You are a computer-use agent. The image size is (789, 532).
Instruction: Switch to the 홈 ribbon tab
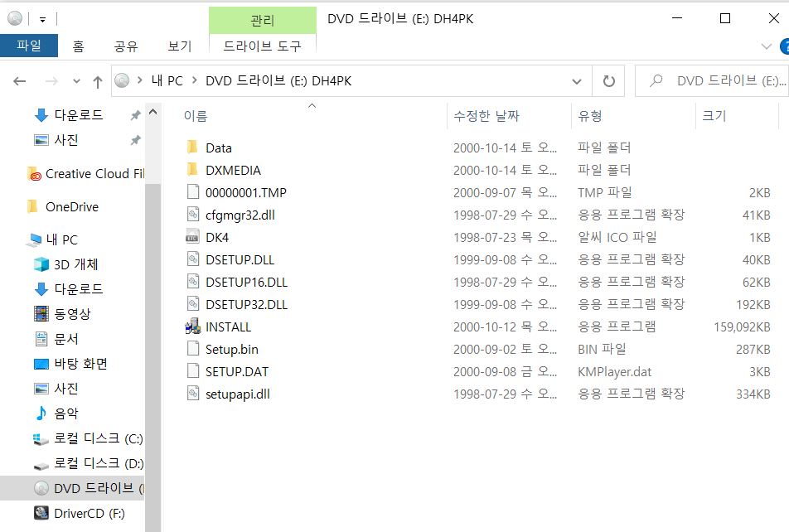(x=78, y=46)
